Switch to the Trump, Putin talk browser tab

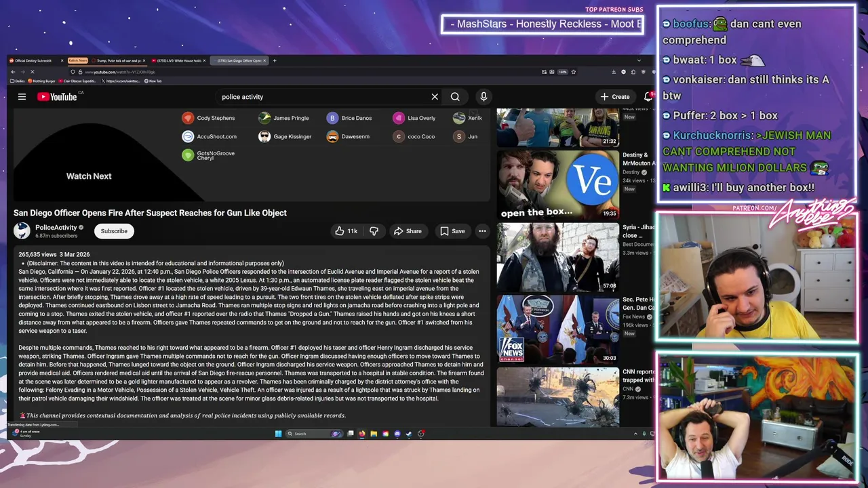click(x=117, y=60)
